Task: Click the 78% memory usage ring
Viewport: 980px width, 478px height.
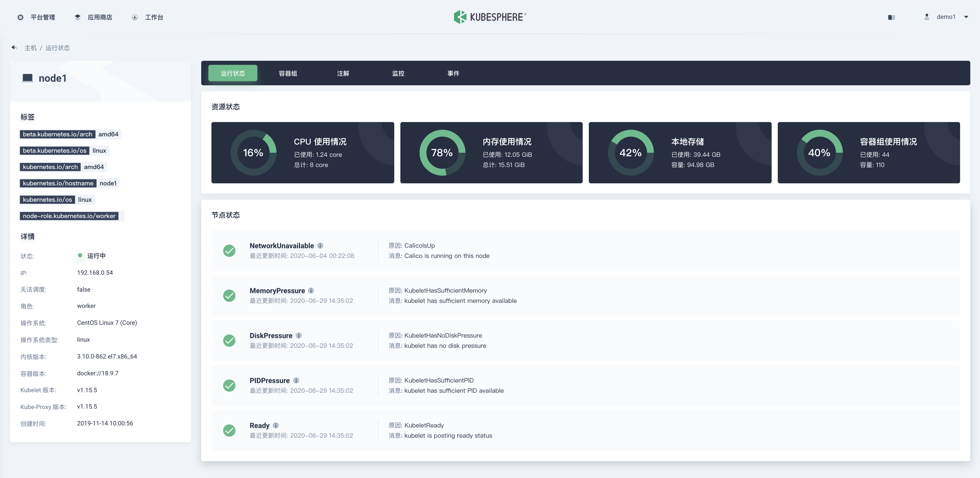Action: coord(442,153)
